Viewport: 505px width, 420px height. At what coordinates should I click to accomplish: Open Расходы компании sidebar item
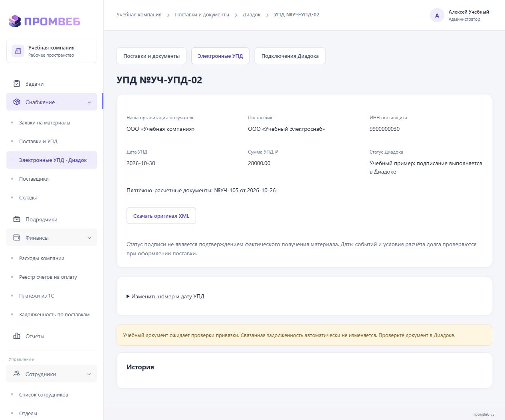pos(42,258)
